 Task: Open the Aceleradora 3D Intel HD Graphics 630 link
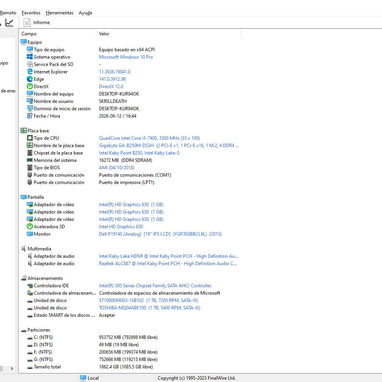tap(121, 226)
